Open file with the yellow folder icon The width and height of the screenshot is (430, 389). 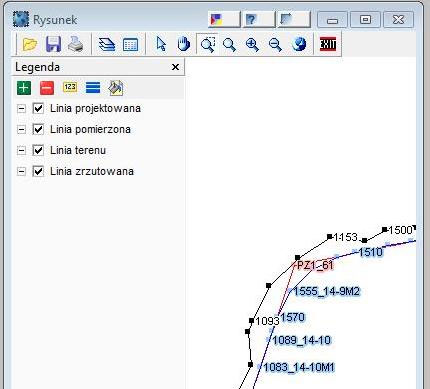30,44
